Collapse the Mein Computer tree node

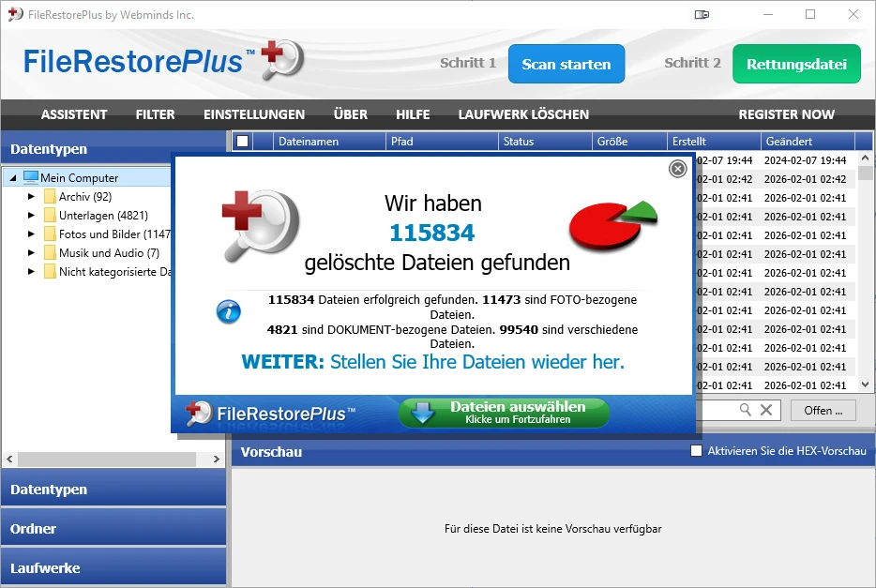click(x=13, y=178)
